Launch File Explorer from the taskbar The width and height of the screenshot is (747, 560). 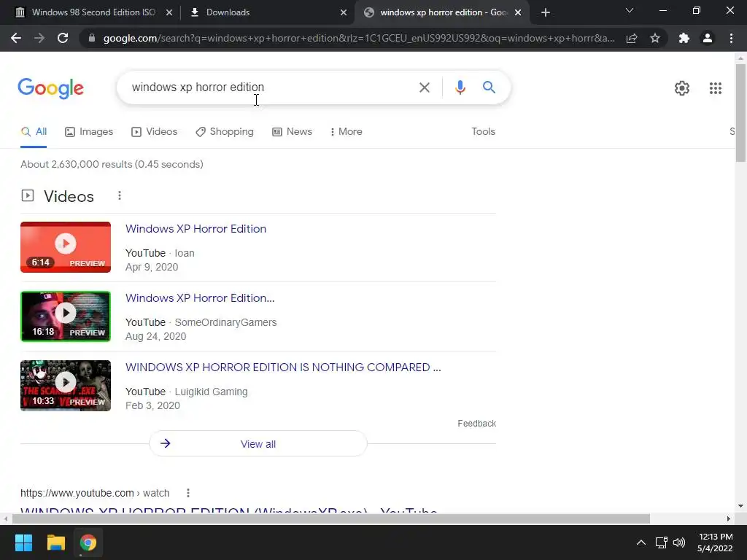click(x=55, y=542)
